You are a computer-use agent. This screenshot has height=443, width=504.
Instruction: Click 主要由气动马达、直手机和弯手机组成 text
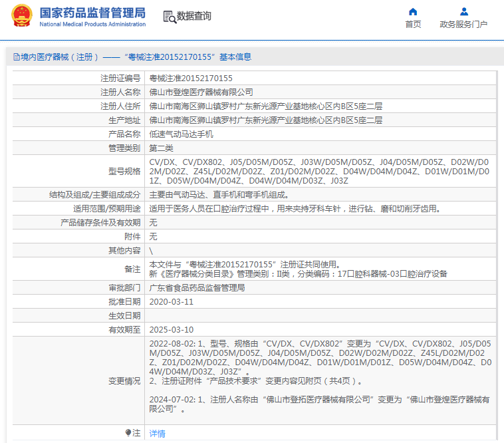(x=219, y=195)
